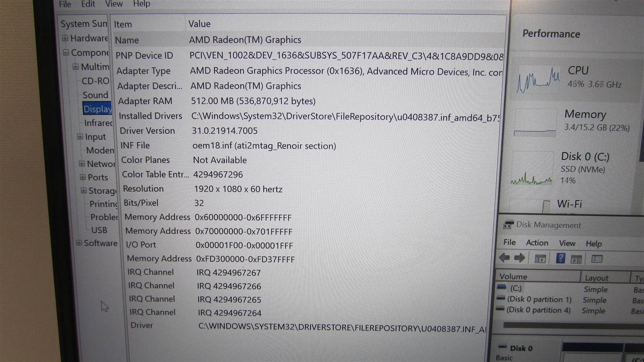Click the action pane icon right of the Help icon

click(576, 259)
